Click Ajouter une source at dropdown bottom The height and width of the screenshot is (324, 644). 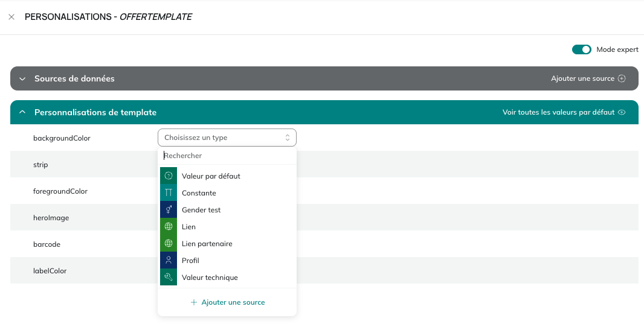tap(228, 302)
